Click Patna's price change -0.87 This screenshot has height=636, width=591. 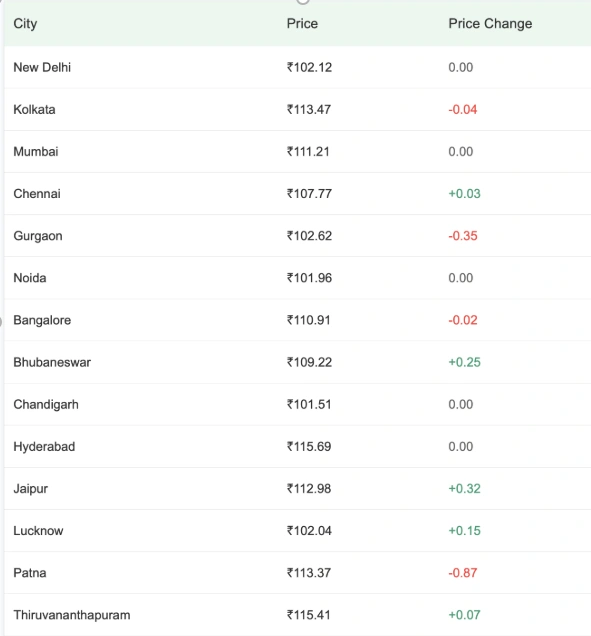pos(463,573)
